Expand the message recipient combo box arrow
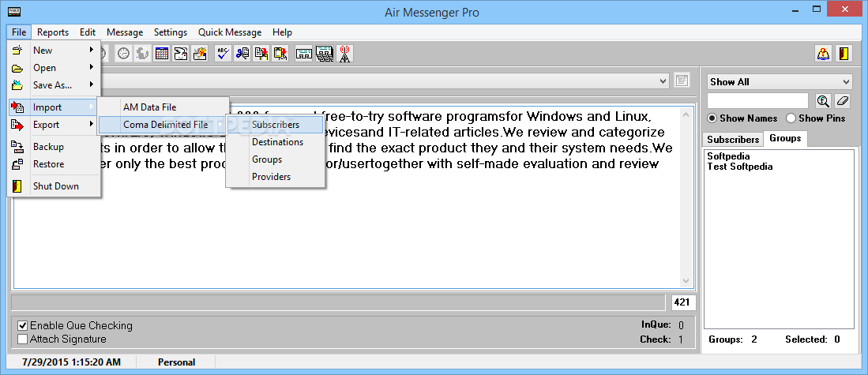Image resolution: width=868 pixels, height=375 pixels. coord(663,81)
